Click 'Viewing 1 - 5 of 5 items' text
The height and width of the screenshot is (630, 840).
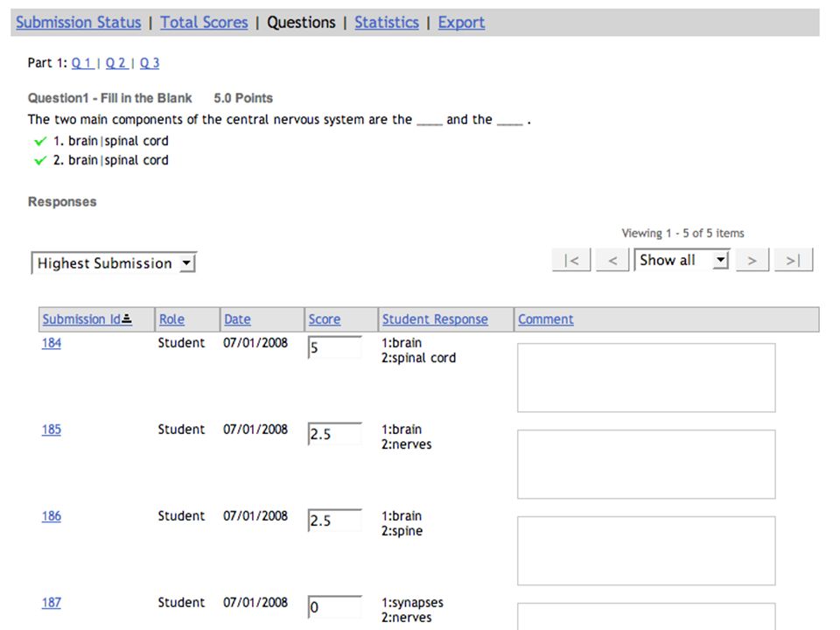(x=682, y=233)
